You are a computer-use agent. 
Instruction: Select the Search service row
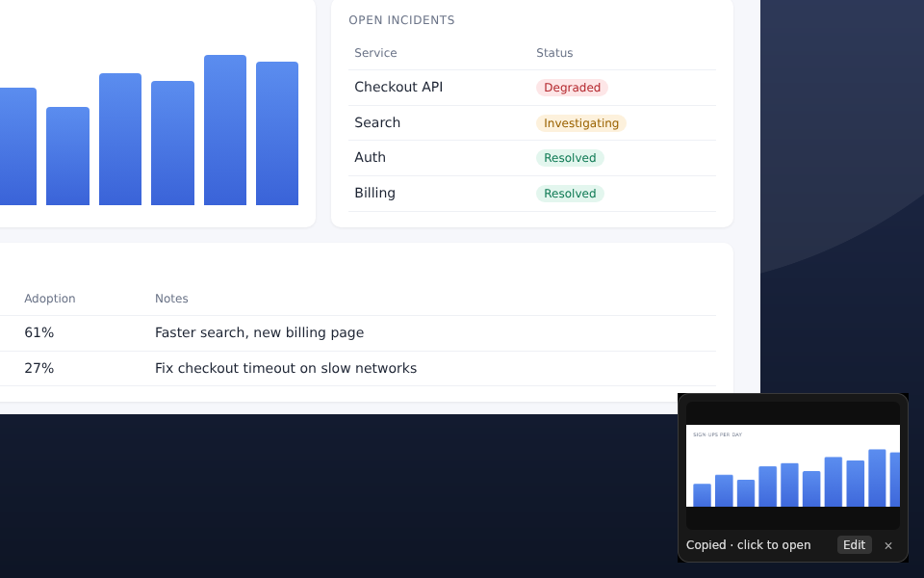pyautogui.click(x=532, y=122)
